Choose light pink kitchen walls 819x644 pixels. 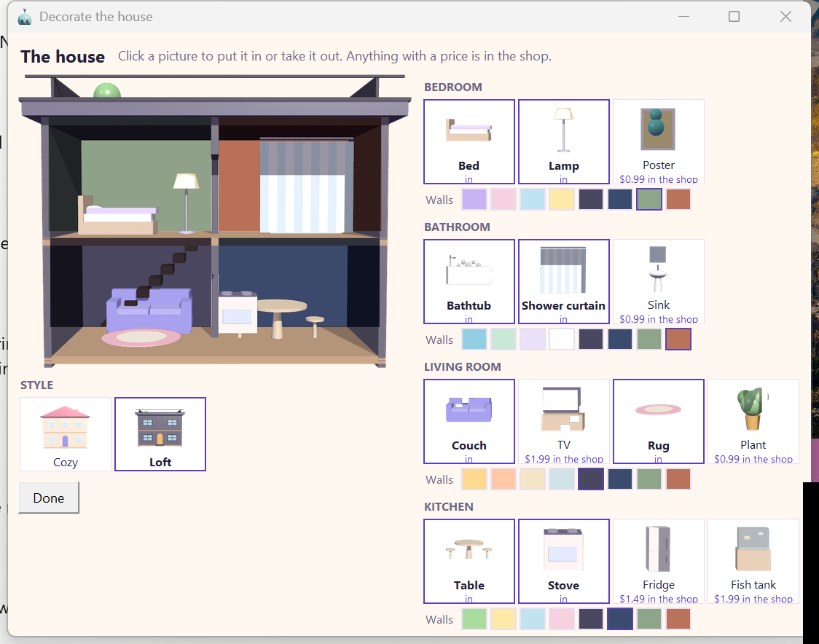(562, 619)
